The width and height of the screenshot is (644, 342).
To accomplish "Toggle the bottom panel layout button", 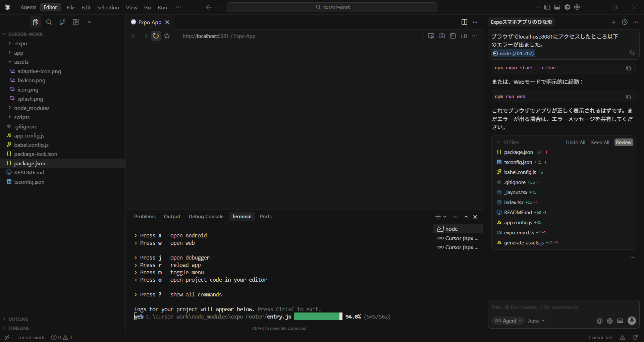I will [x=557, y=7].
